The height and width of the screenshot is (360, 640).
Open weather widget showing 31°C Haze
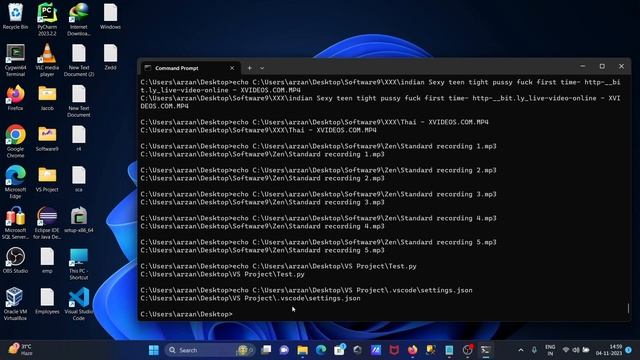pos(20,350)
